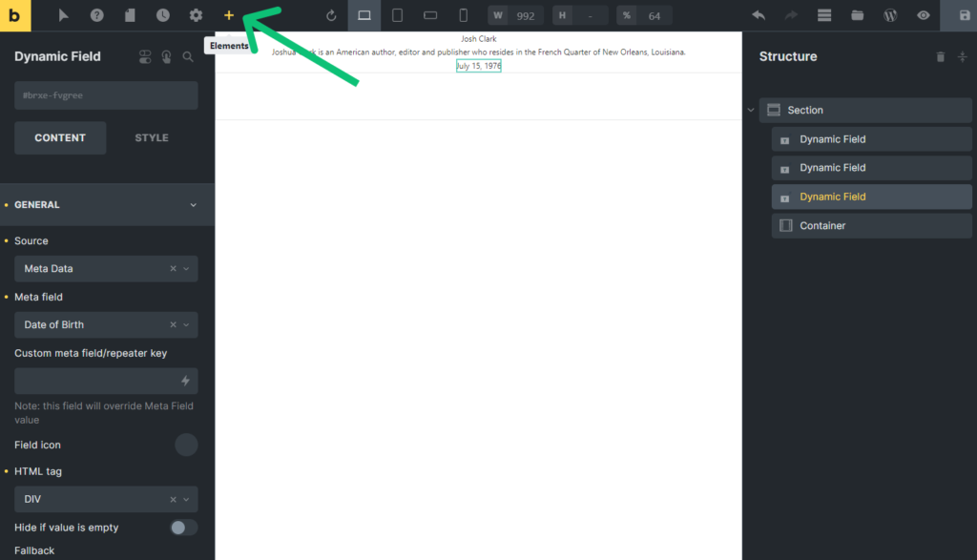Click the zoom percentage field

654,15
